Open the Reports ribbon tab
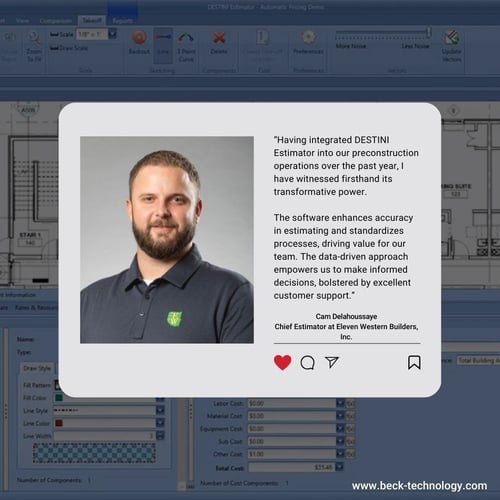The height and width of the screenshot is (500, 500). click(122, 21)
